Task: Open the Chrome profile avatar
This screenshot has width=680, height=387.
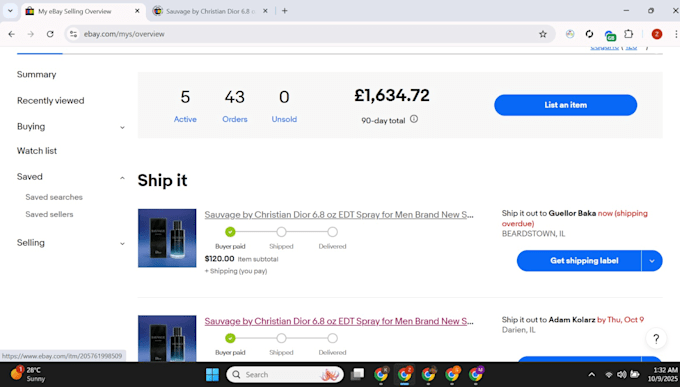Action: [x=657, y=34]
